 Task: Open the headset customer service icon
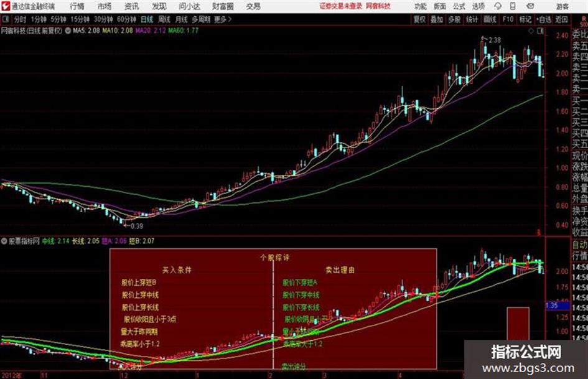click(498, 6)
